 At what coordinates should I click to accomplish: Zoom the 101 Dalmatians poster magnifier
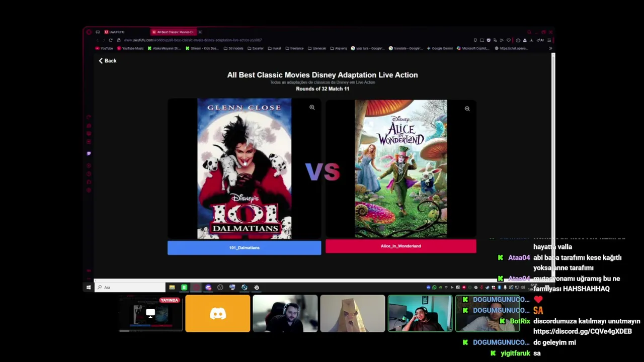312,107
